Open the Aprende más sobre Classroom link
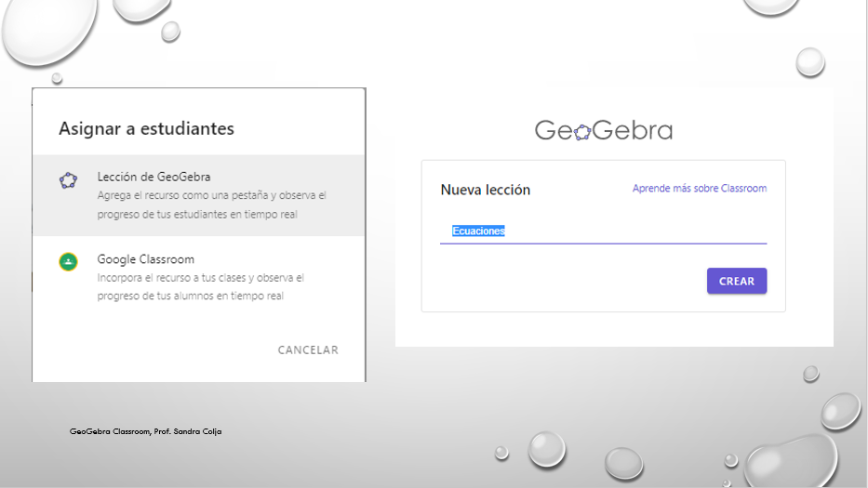Screen dimensions: 868x488 [700, 188]
